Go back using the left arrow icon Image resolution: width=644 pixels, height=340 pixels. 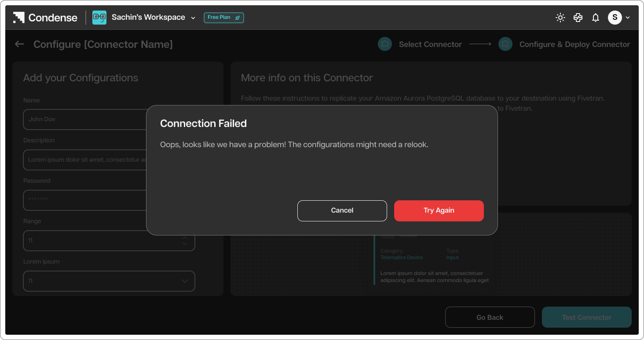(19, 44)
